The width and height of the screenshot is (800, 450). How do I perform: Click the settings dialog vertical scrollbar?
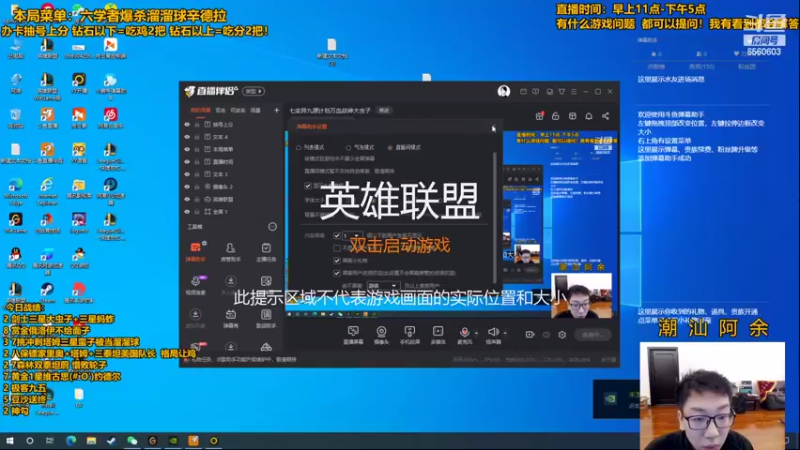494,217
